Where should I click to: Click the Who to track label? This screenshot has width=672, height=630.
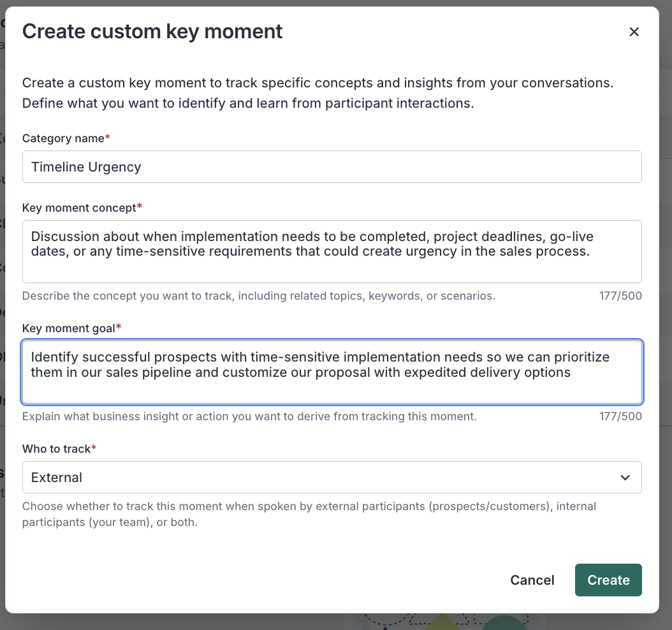tap(59, 449)
